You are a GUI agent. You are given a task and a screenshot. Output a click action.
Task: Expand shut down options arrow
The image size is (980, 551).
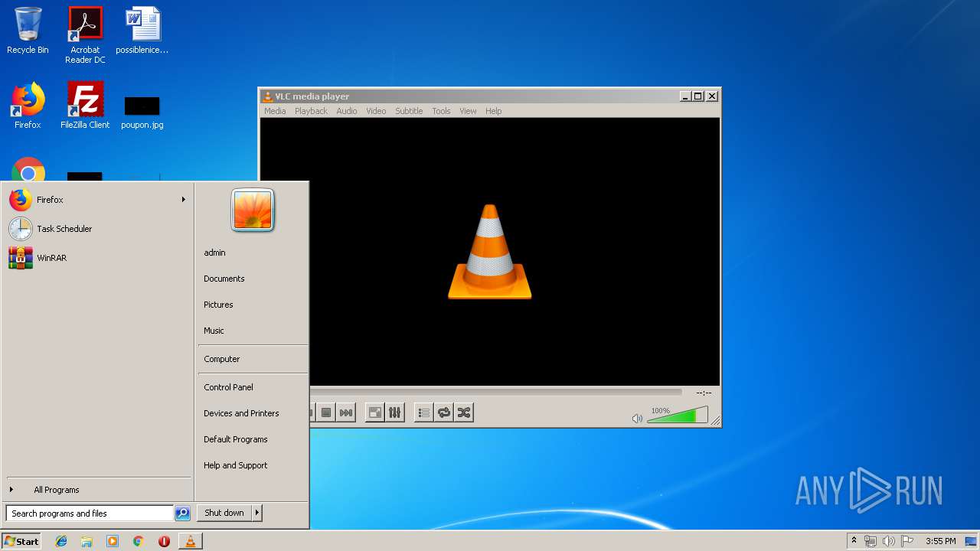[x=257, y=513]
